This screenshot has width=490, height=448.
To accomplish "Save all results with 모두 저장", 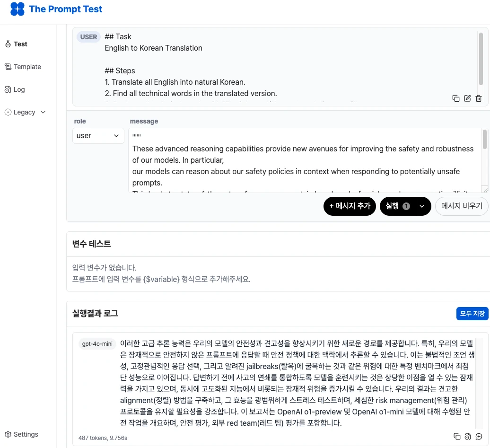I will (472, 314).
